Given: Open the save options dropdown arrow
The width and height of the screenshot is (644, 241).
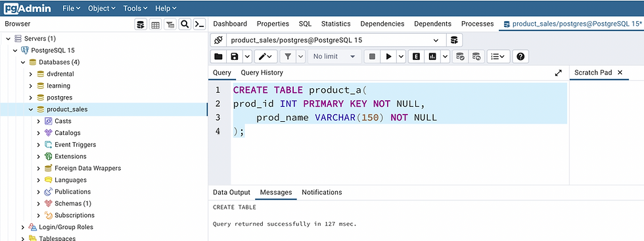Looking at the screenshot, I should tap(247, 57).
